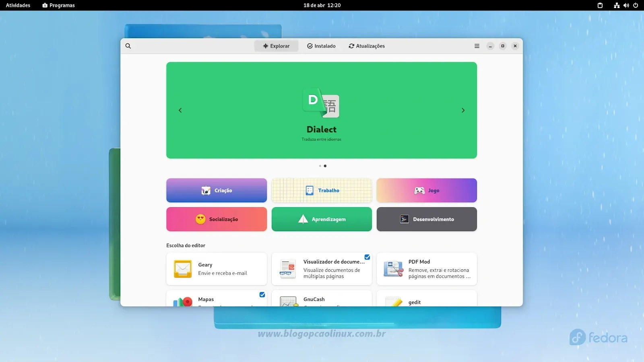This screenshot has width=644, height=362.
Task: Maximize the GNOME Software window
Action: (503, 46)
